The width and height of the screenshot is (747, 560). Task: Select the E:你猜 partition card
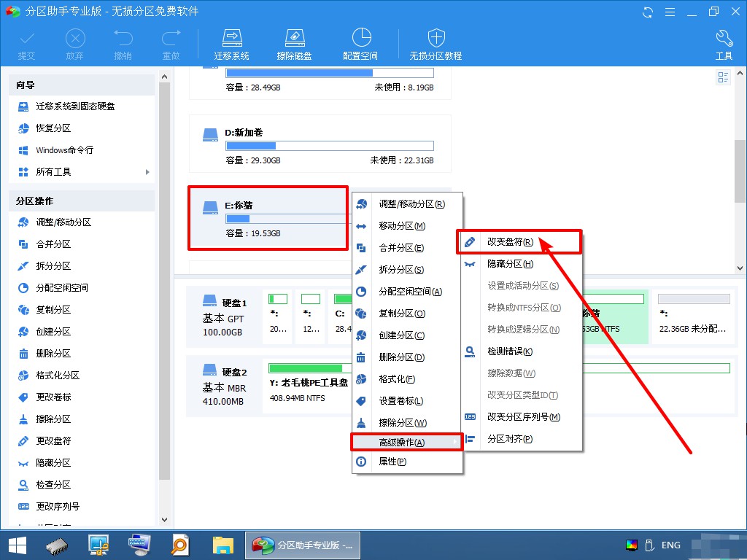click(x=268, y=218)
